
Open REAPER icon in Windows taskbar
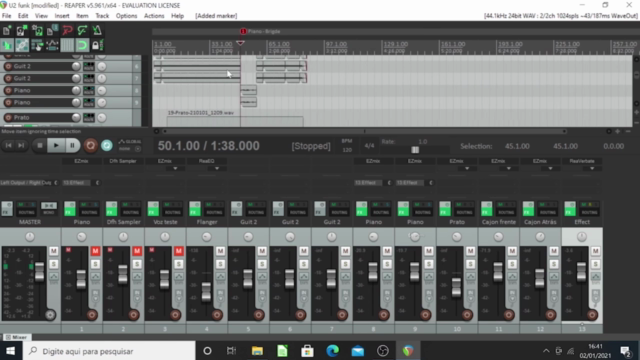[x=407, y=351]
